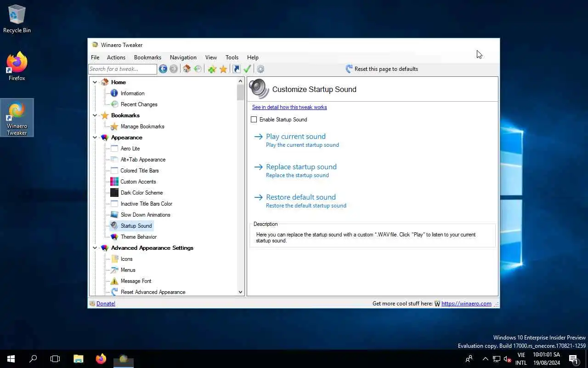
Task: Click the Manage Bookmarks star icon
Action: (114, 126)
